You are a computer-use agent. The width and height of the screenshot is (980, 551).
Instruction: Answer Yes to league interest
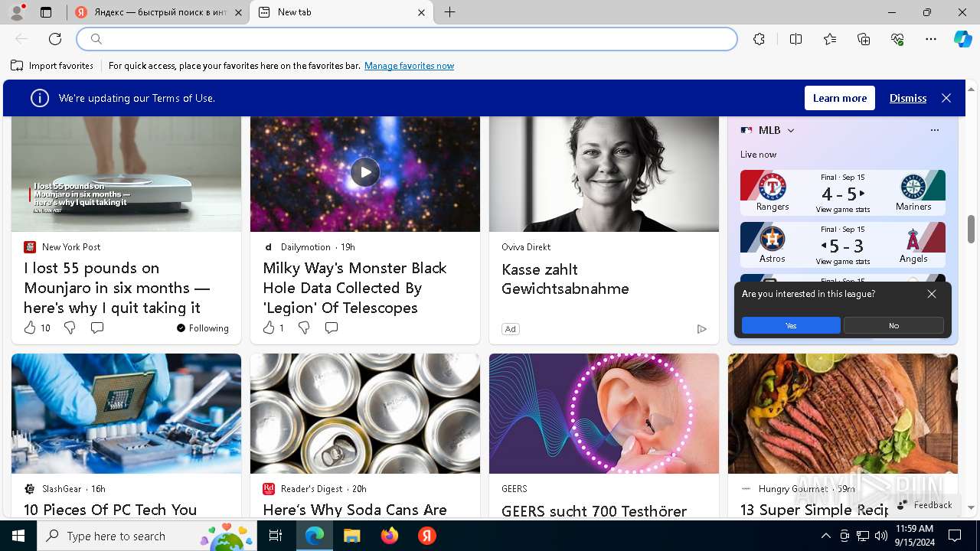[x=791, y=325]
